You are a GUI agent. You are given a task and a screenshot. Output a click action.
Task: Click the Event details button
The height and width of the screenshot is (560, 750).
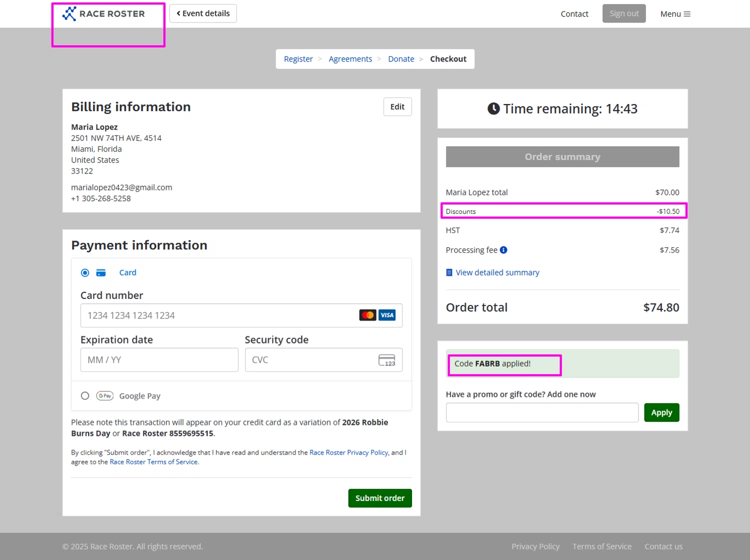coord(203,13)
